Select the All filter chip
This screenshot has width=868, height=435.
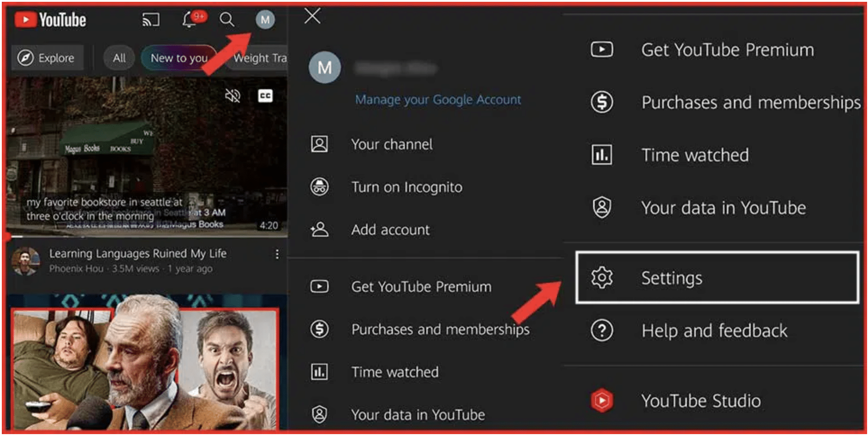coord(119,58)
